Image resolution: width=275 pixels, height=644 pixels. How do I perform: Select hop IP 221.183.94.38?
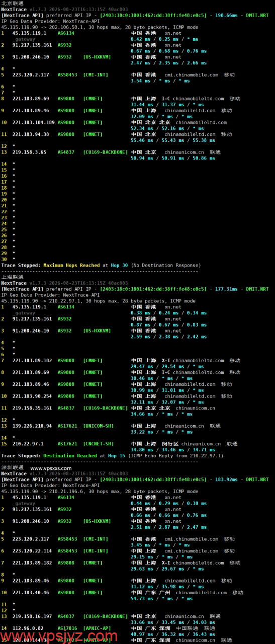click(x=31, y=134)
